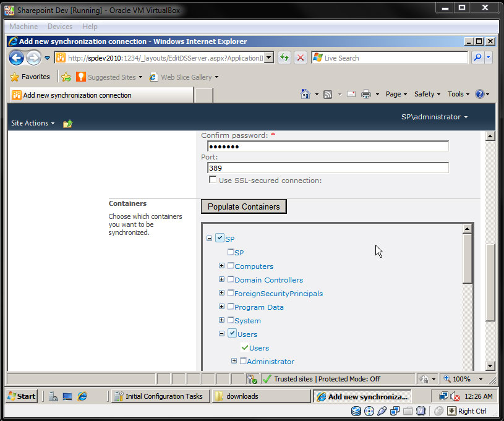
Task: Check the Domain Controllers checkbox
Action: click(x=231, y=279)
